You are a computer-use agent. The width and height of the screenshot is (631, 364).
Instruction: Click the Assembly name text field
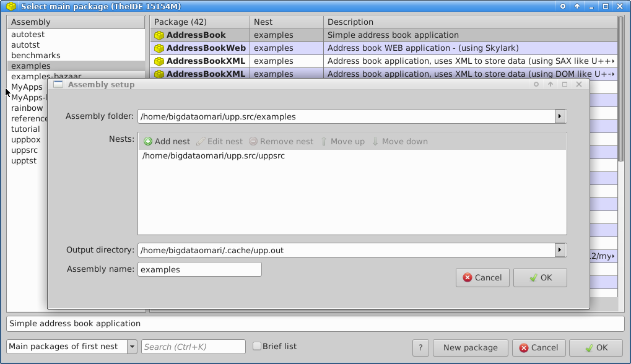point(199,269)
